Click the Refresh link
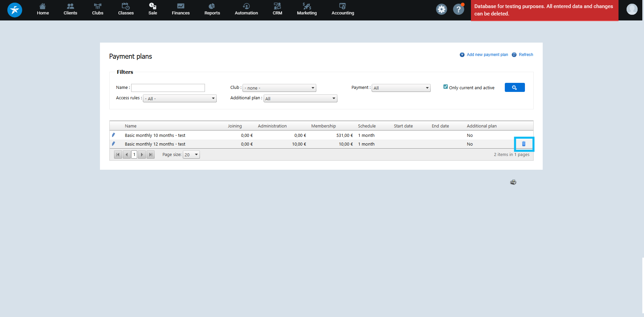 [526, 55]
